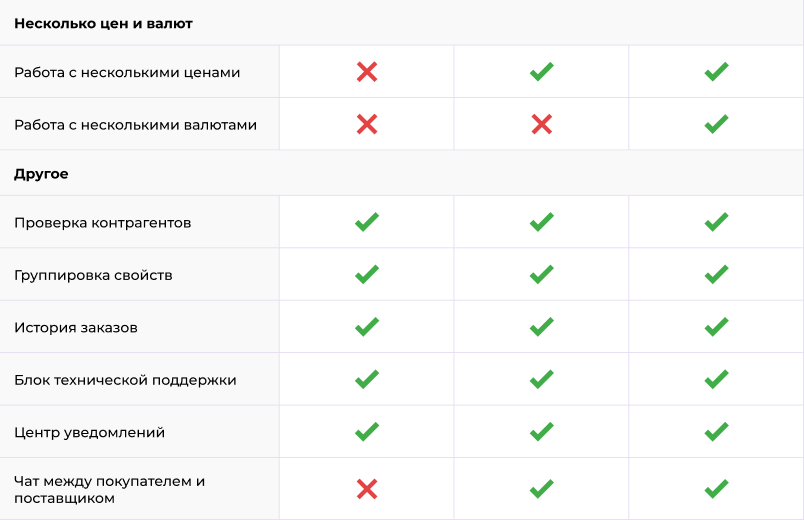Click the История заказов feature label
Image resolution: width=804 pixels, height=520 pixels.
pyautogui.click(x=76, y=327)
